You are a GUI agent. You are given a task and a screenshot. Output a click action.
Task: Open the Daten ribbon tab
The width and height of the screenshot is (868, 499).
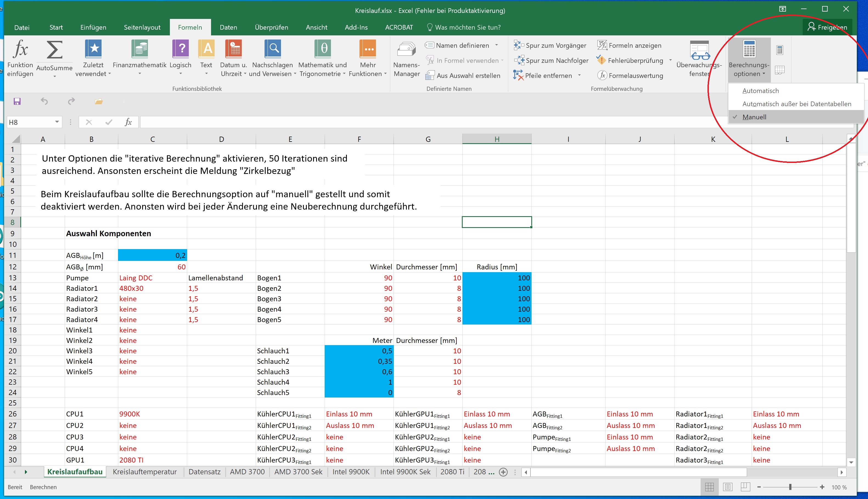click(x=228, y=27)
